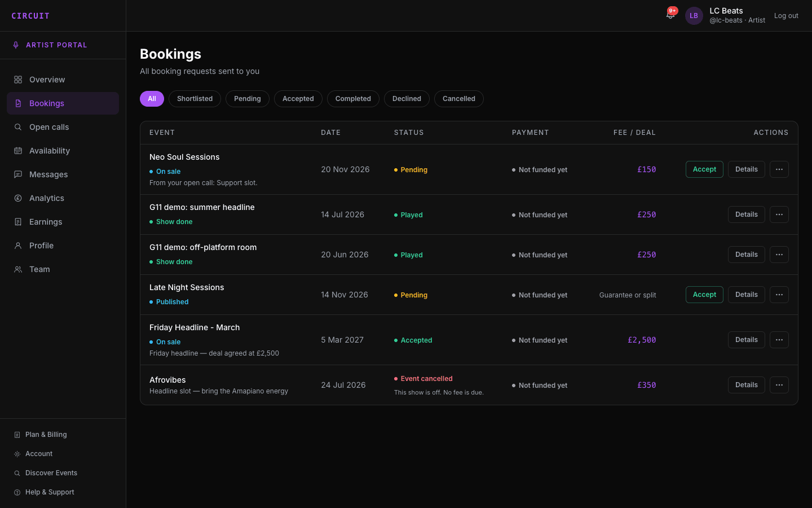Accept the Neo Soul Sessions booking
This screenshot has height=508, width=812.
pyautogui.click(x=704, y=169)
